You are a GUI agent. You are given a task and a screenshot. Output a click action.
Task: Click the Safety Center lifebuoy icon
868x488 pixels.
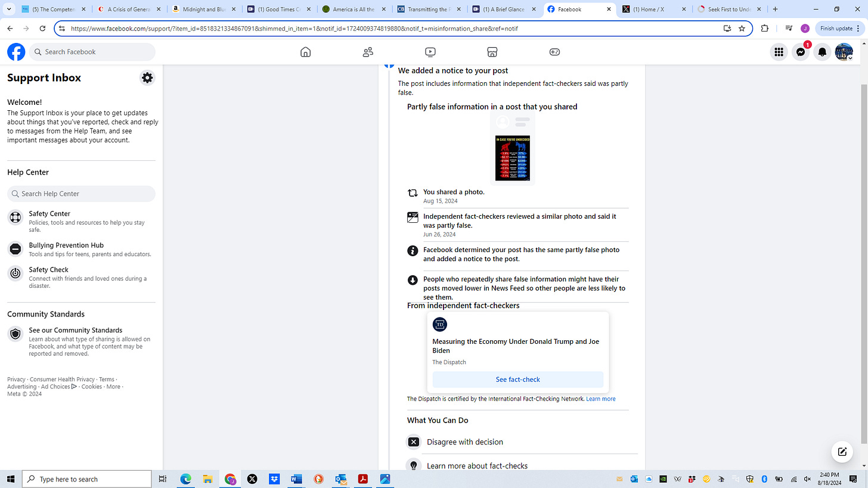15,217
